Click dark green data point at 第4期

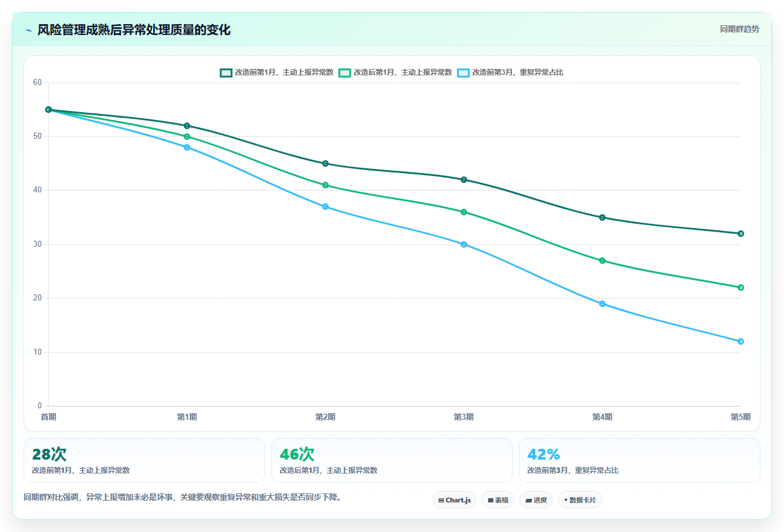click(602, 218)
